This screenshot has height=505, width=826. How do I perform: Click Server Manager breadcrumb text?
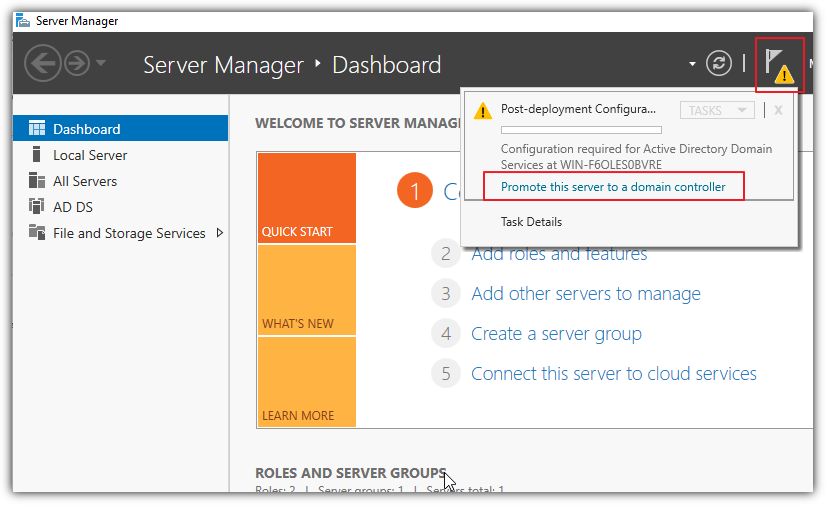[223, 65]
